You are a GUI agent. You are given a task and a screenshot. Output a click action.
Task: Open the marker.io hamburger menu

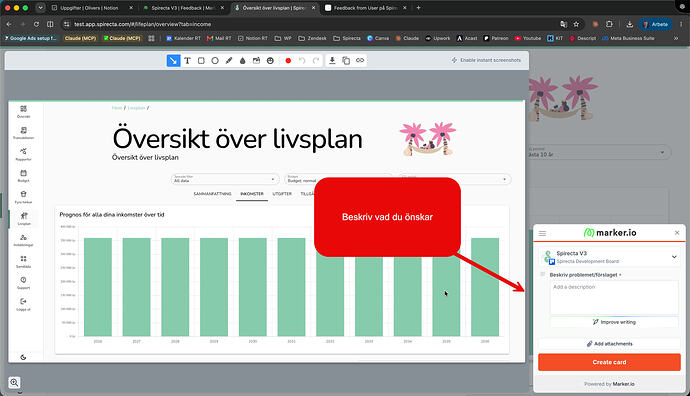(542, 233)
